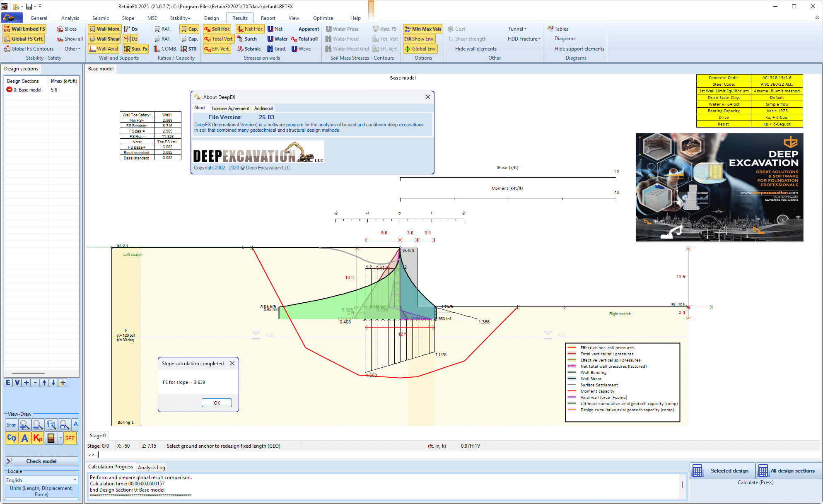The width and height of the screenshot is (823, 504).
Task: Expand the HDD Fracture dropdown
Action: tap(524, 39)
